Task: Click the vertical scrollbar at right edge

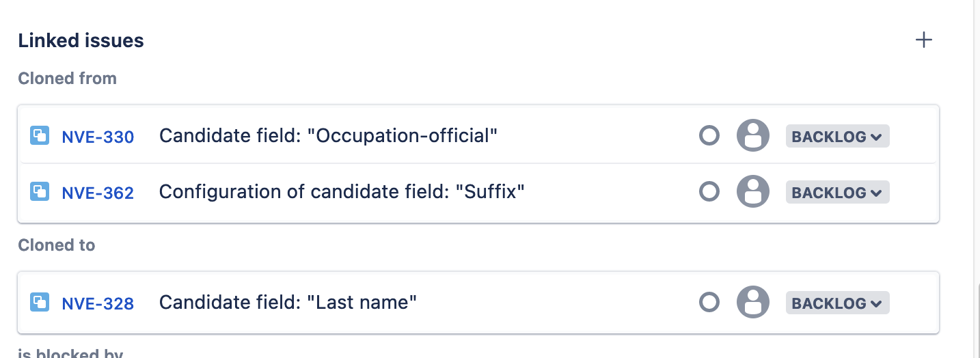Action: click(x=977, y=179)
